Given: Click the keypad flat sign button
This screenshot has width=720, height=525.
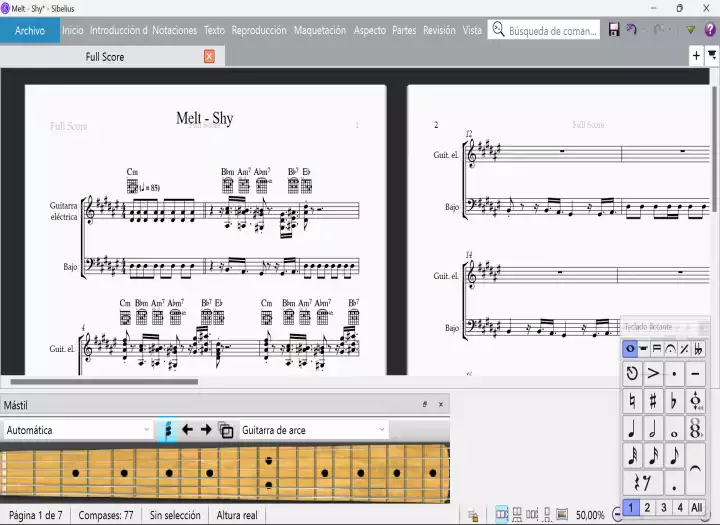Looking at the screenshot, I should [x=674, y=401].
